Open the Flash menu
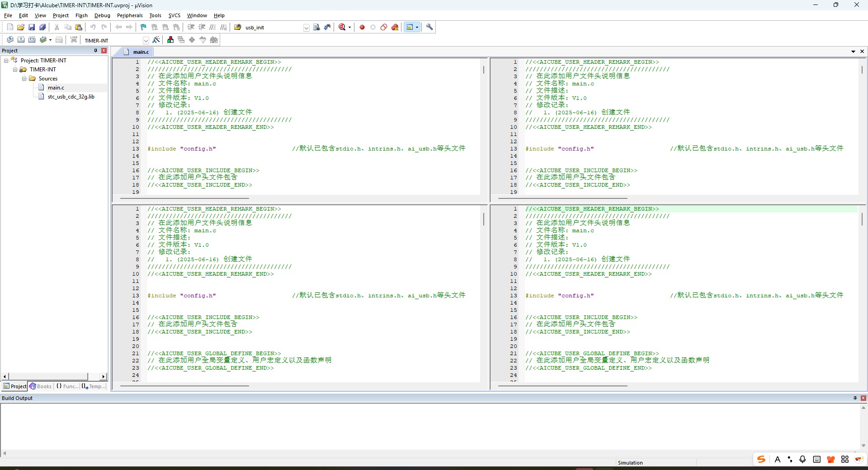 81,15
